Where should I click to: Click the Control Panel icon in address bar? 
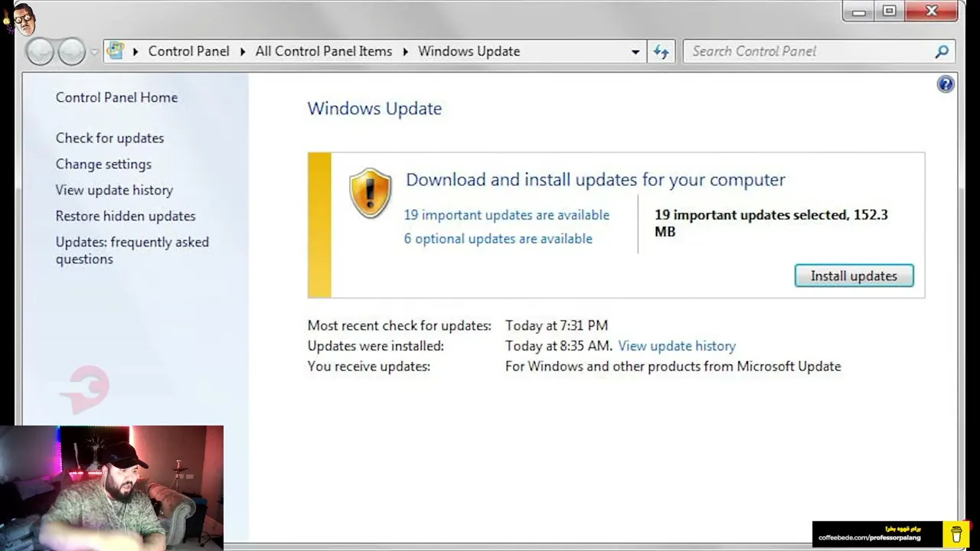116,51
